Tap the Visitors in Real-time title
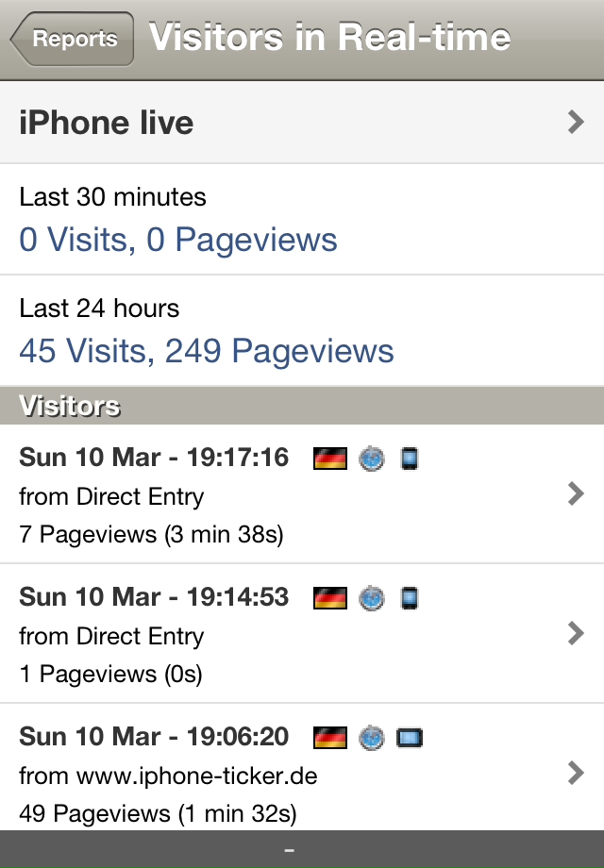 330,38
